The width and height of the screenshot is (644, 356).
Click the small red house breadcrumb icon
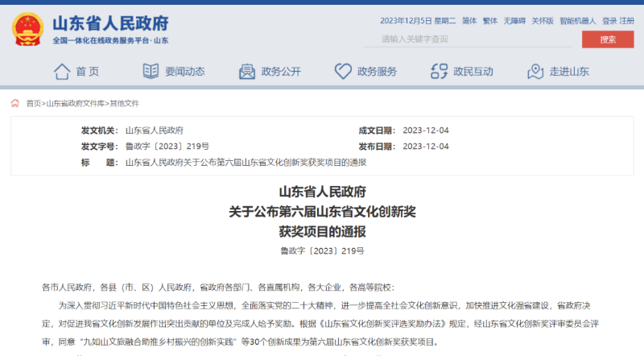click(x=15, y=103)
